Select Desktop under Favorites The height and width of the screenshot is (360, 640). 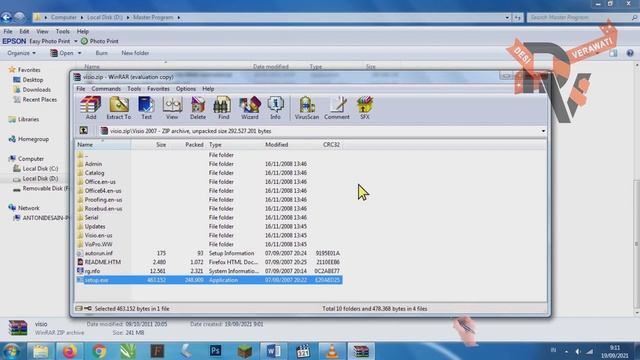[28, 80]
